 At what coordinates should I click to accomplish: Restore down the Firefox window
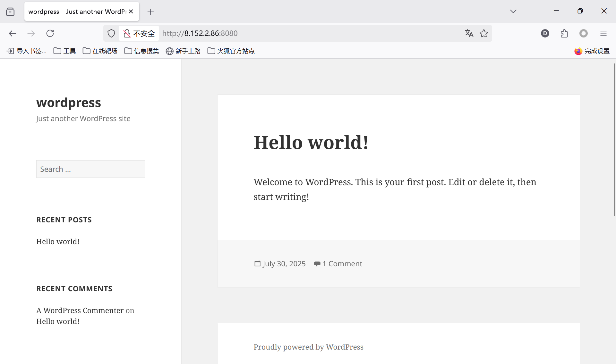click(x=580, y=11)
